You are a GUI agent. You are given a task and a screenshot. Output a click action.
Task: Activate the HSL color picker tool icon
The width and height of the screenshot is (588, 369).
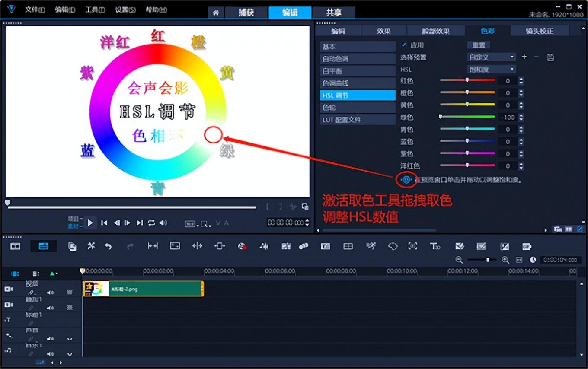[x=406, y=179]
